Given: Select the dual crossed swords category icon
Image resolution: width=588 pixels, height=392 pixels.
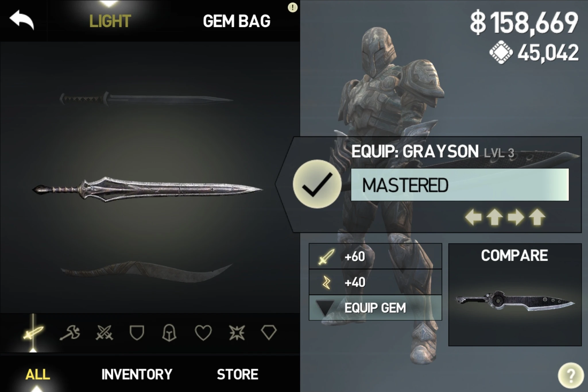Looking at the screenshot, I should [104, 333].
